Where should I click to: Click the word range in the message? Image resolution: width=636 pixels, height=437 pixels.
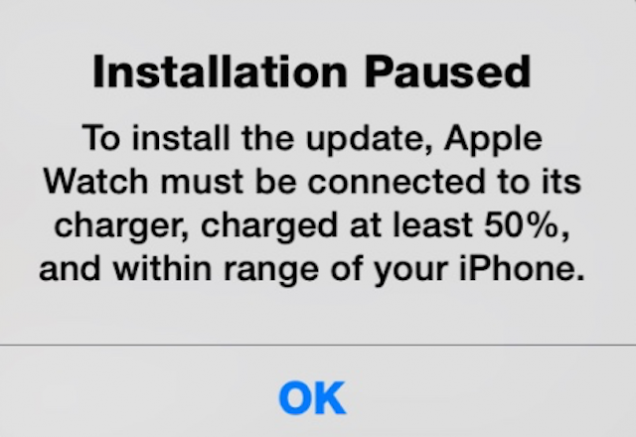pos(271,271)
